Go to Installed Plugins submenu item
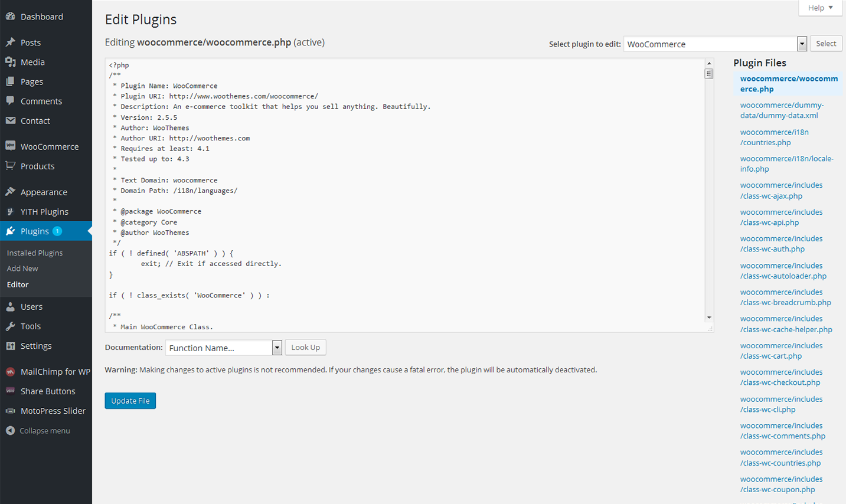 [35, 253]
